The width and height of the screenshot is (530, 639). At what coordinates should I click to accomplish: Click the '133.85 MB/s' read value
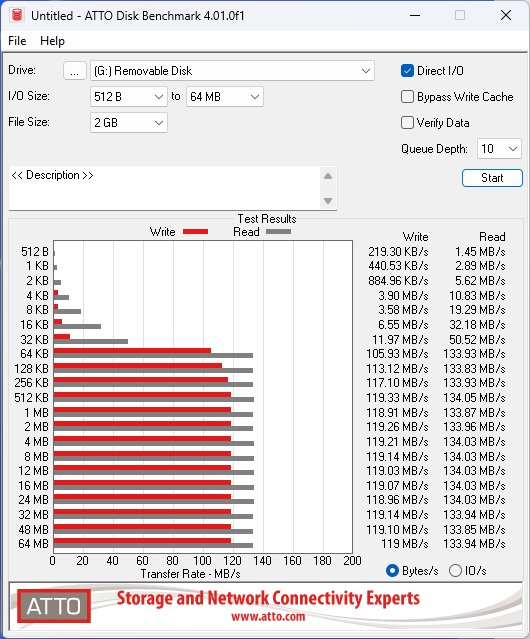pyautogui.click(x=474, y=529)
